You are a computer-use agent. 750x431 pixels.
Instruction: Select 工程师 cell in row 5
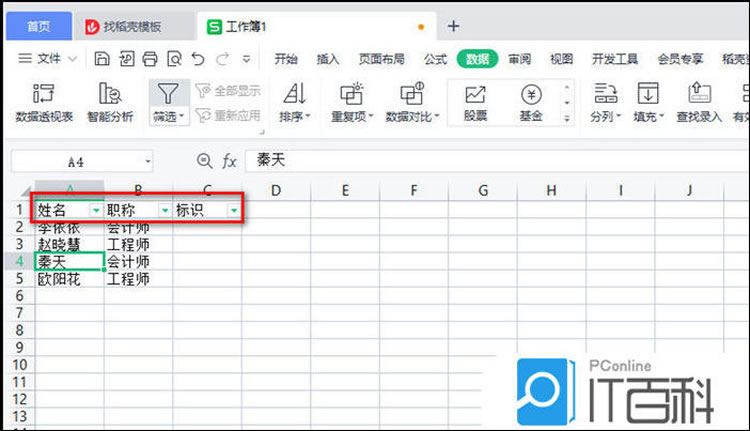(138, 279)
